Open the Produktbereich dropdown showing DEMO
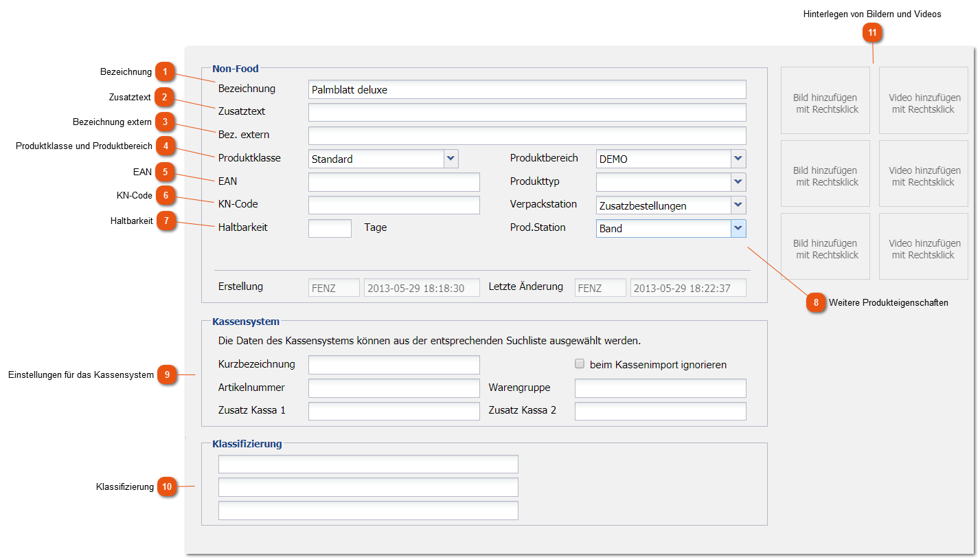980x560 pixels. (671, 159)
